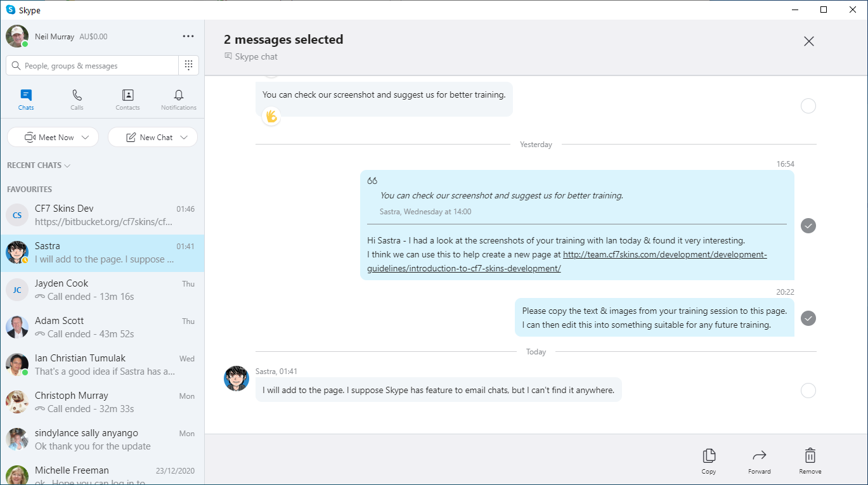The width and height of the screenshot is (868, 485).
Task: Click the three-dots More menu
Action: coord(188,36)
